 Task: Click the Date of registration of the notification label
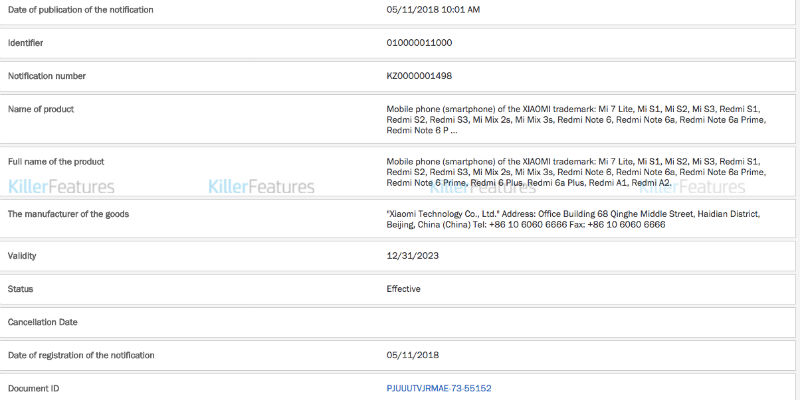(81, 355)
